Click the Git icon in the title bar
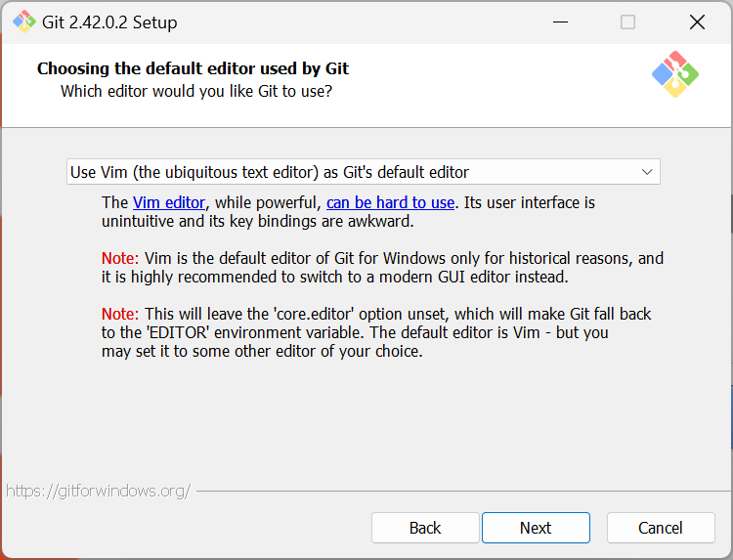This screenshot has height=560, width=733. tap(23, 22)
